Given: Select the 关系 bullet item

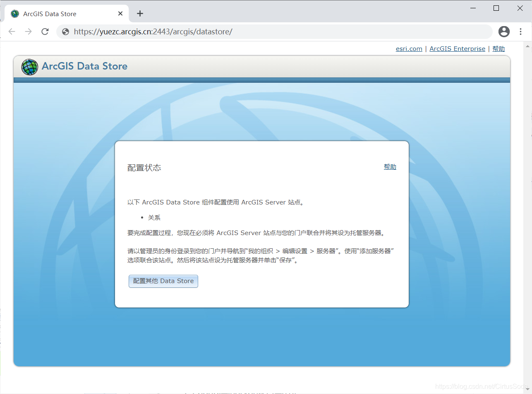Looking at the screenshot, I should click(154, 218).
